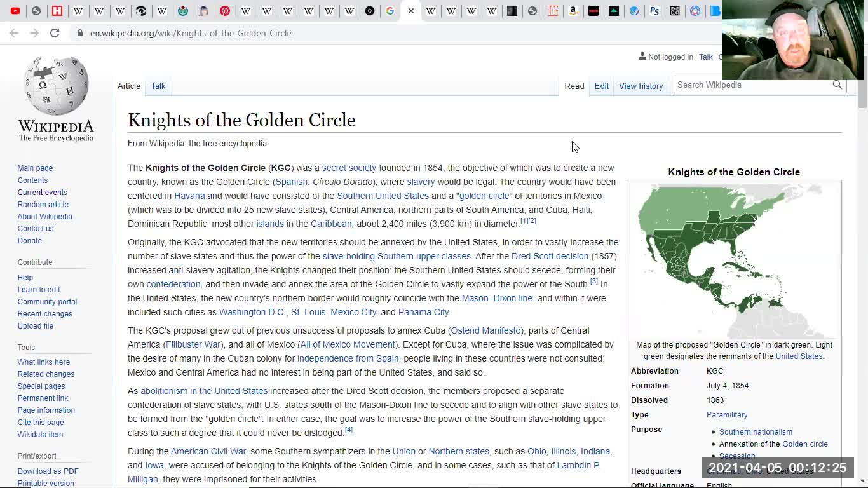Switch to the black circle icon browser tab
868x488 pixels.
pos(370,11)
